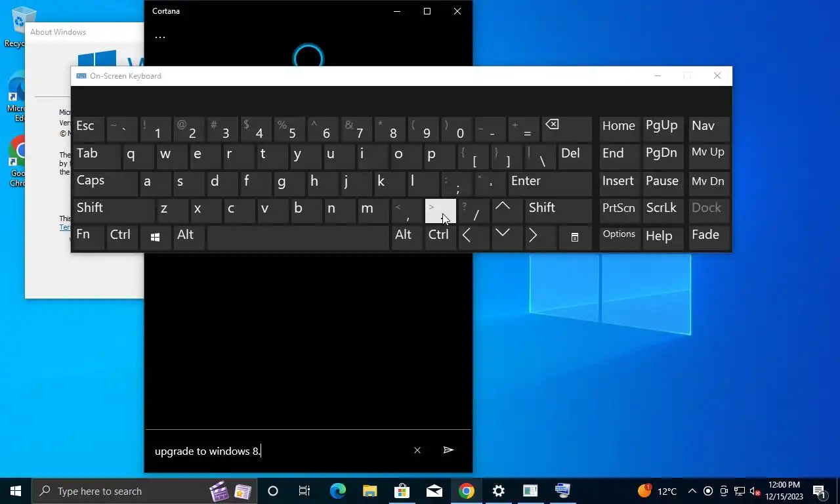Screen dimensions: 840x504
Task: Open Microsoft Store from the taskbar
Action: click(x=402, y=491)
